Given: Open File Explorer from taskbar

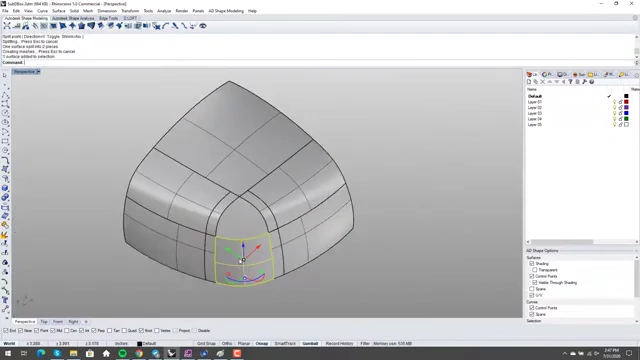Looking at the screenshot, I should point(73,353).
